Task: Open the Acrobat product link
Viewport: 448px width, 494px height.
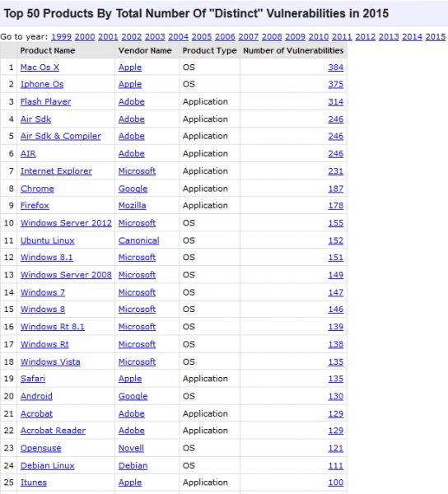Action: tap(36, 414)
